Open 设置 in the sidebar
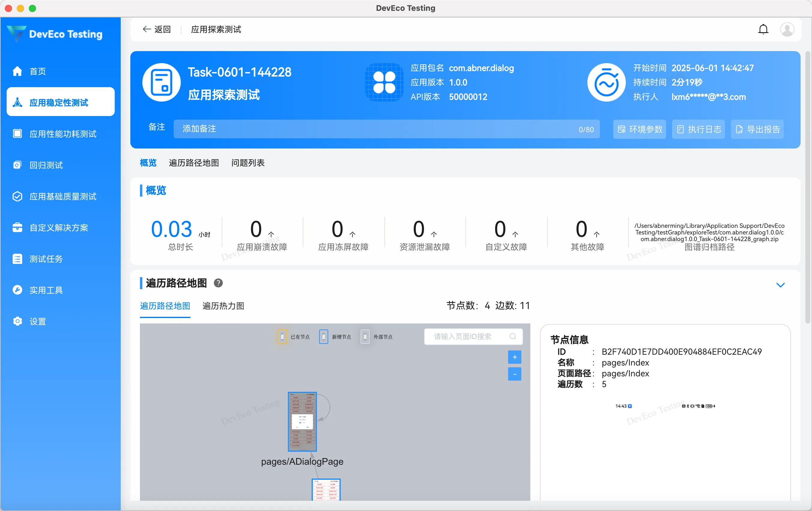The image size is (812, 511). [x=38, y=321]
